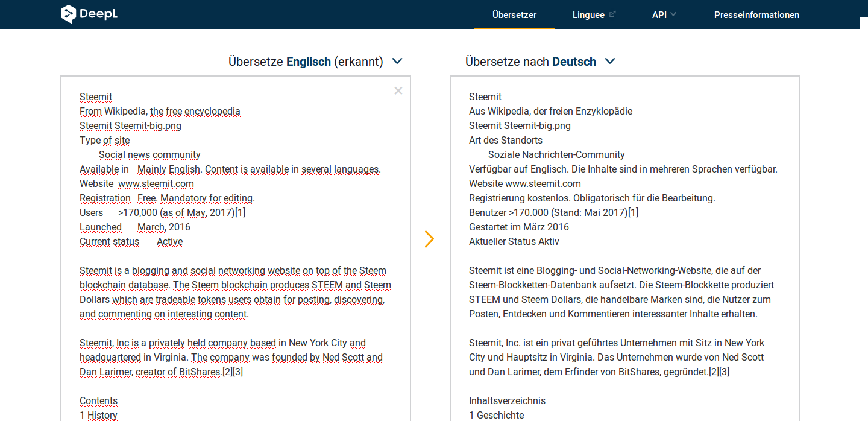This screenshot has height=421, width=868.
Task: Click the bold Deutsch label above the output
Action: [573, 61]
